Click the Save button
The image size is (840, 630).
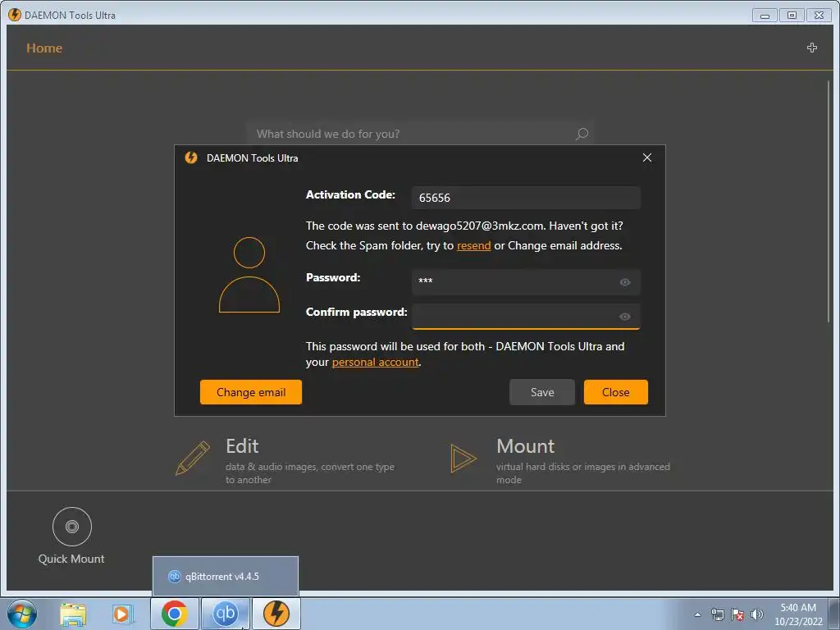542,392
